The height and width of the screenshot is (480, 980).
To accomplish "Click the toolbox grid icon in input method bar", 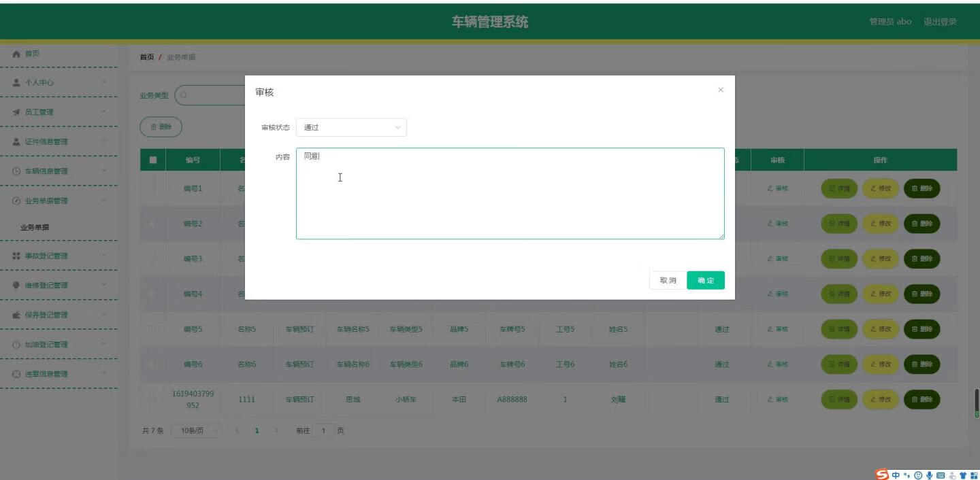I will [974, 475].
